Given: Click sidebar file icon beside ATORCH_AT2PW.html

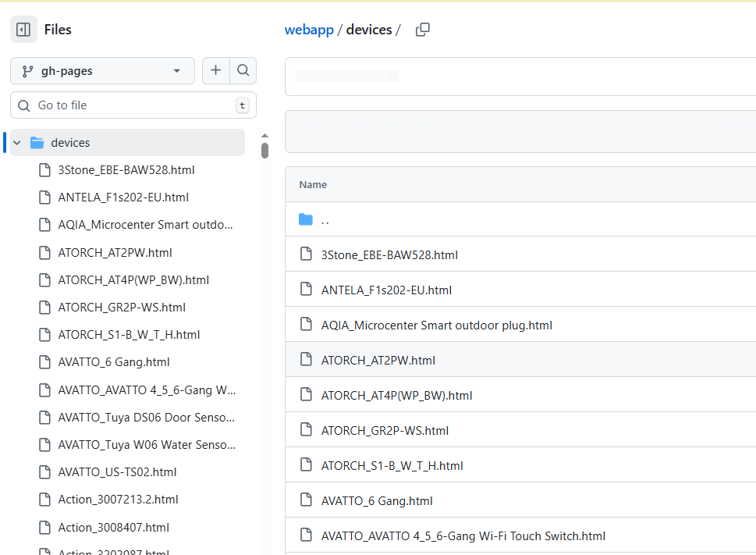Looking at the screenshot, I should [x=44, y=253].
